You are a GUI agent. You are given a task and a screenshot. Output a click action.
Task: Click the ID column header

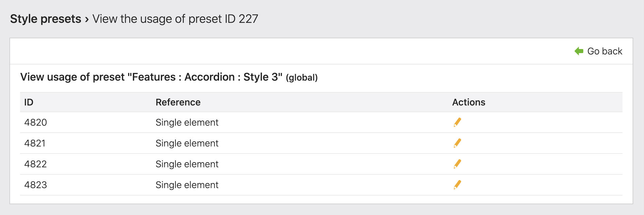[x=29, y=102]
